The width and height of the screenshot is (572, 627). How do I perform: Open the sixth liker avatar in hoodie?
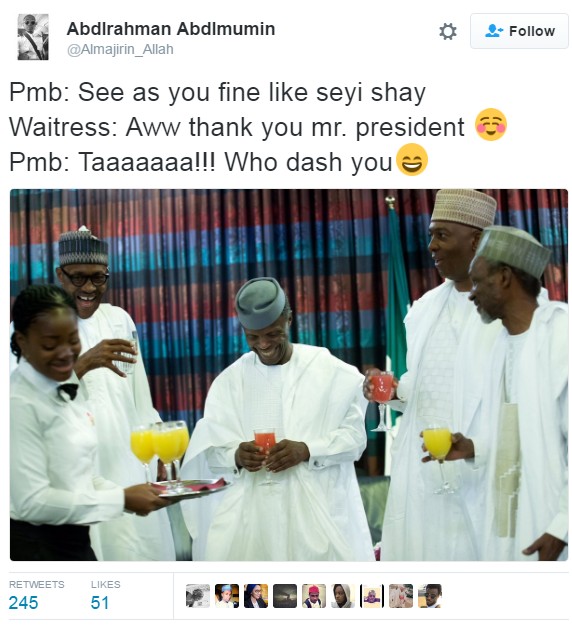coord(343,596)
